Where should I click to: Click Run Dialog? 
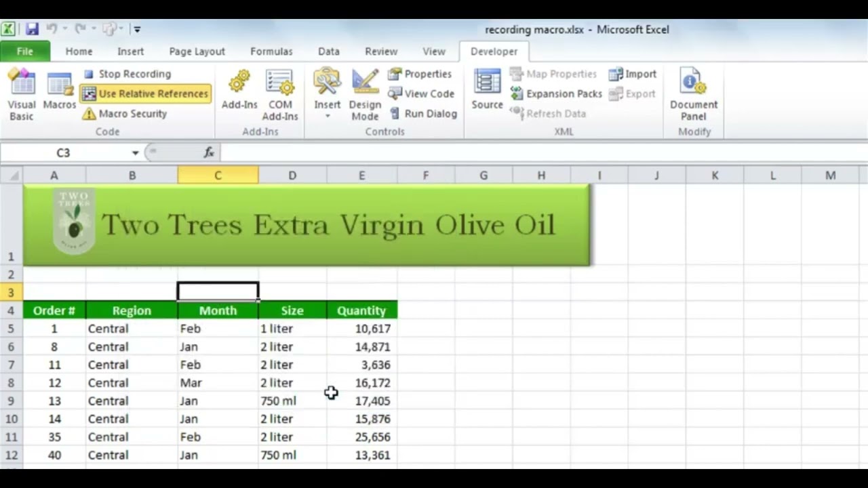[422, 113]
